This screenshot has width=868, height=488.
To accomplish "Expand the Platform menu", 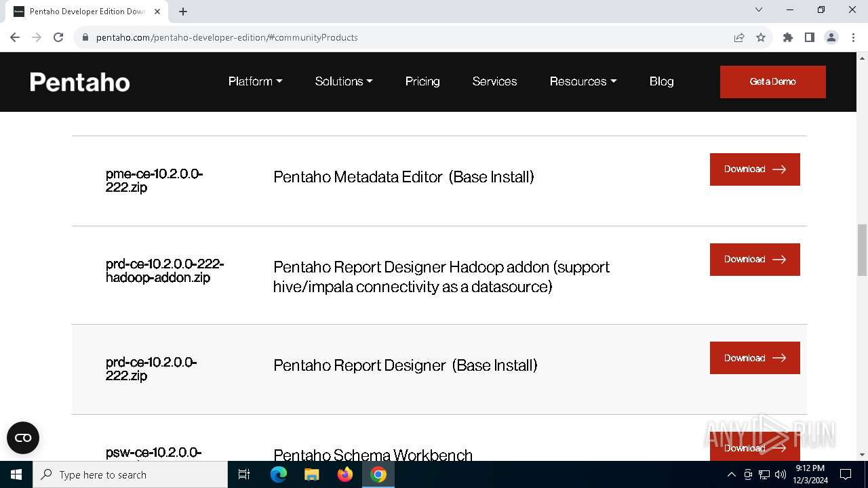I will pyautogui.click(x=255, y=81).
